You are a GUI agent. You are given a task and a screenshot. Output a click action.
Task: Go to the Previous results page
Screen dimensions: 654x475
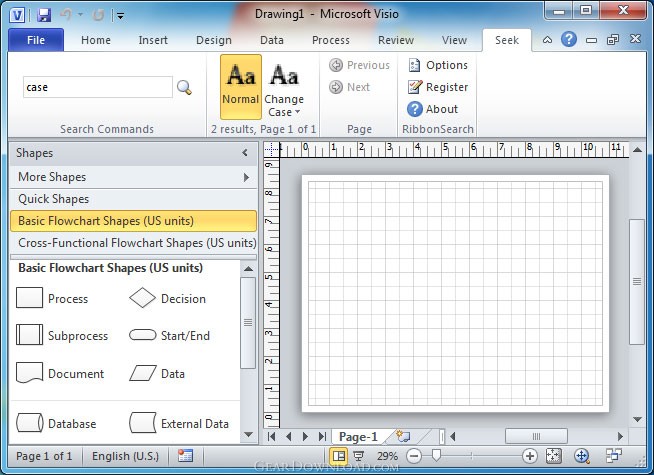click(x=359, y=65)
